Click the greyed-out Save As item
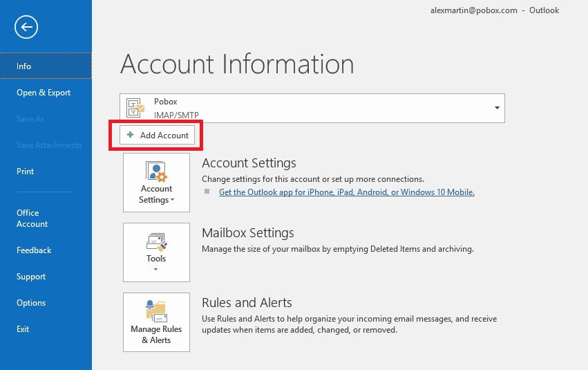The height and width of the screenshot is (370, 588). tap(30, 119)
